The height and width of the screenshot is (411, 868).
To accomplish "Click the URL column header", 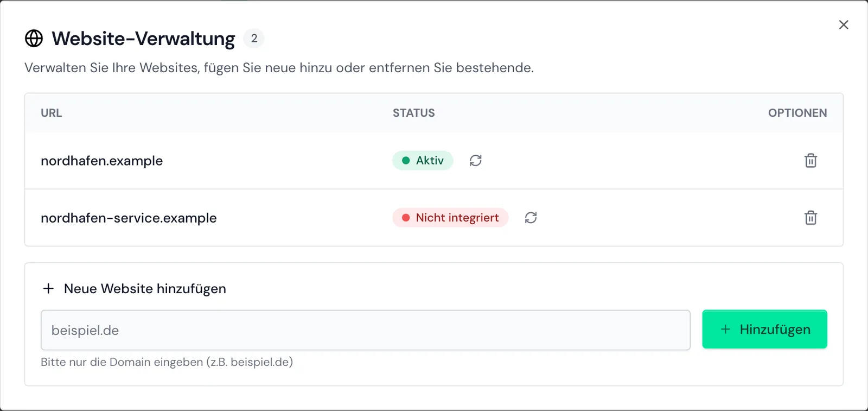I will point(52,113).
